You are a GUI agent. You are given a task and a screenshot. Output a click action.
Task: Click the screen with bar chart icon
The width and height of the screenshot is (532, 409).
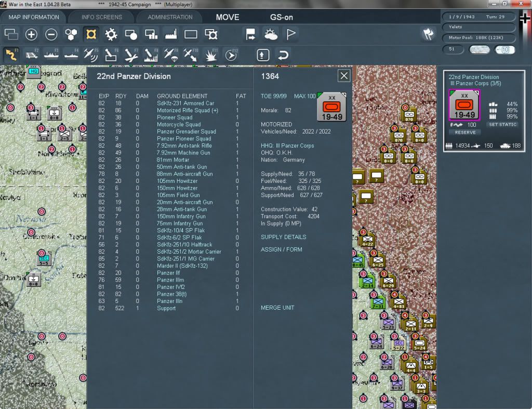(151, 34)
